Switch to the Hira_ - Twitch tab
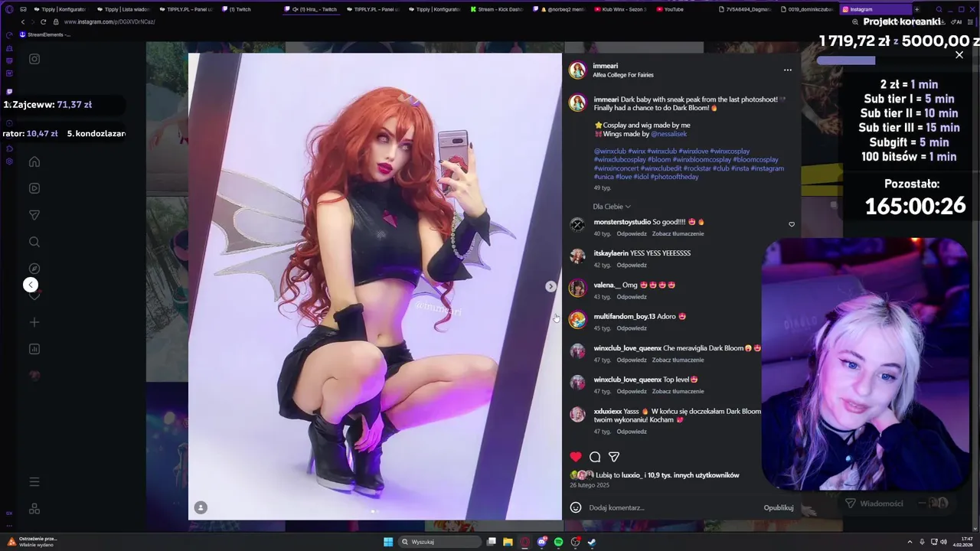The image size is (980, 551). pyautogui.click(x=312, y=9)
